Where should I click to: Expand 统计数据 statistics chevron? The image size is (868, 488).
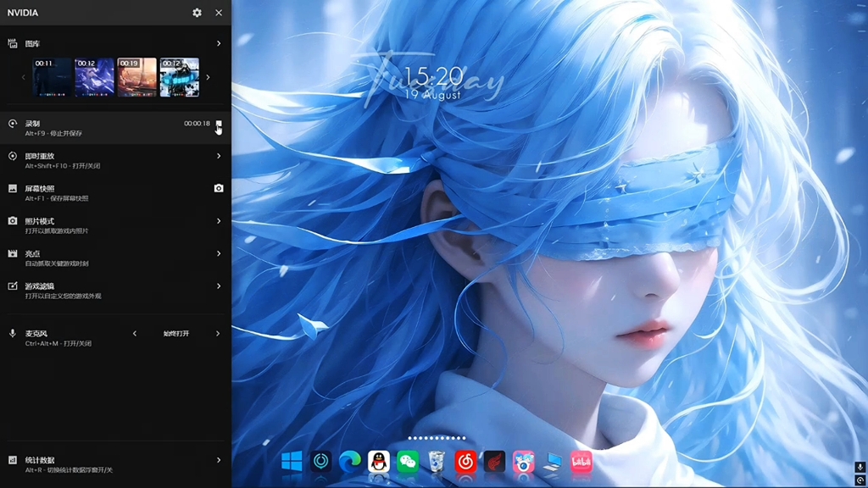[x=219, y=460]
